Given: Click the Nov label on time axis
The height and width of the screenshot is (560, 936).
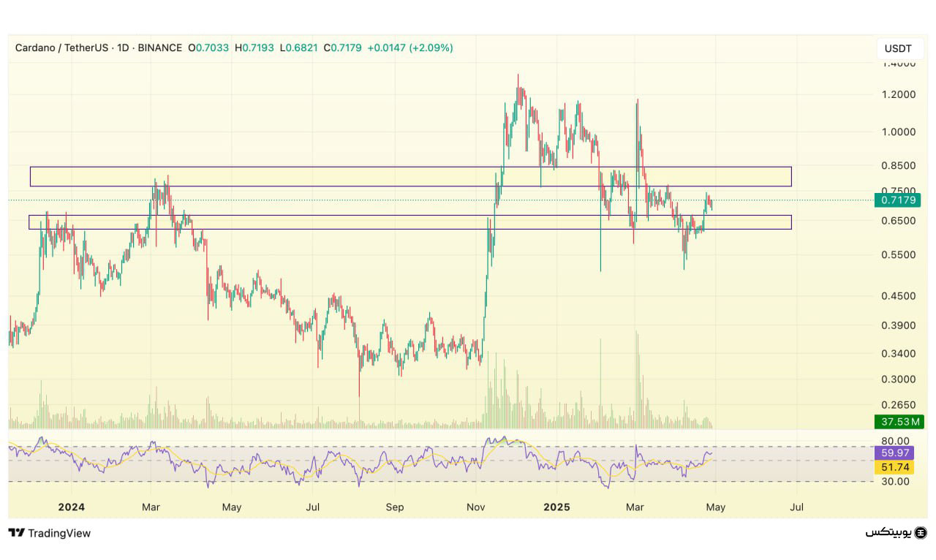Looking at the screenshot, I should click(475, 507).
